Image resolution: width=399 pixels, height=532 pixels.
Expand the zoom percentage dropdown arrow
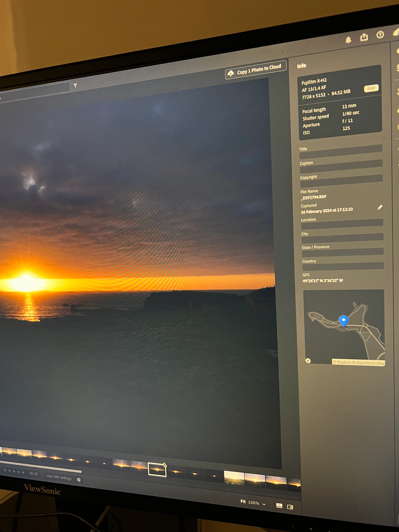264,504
